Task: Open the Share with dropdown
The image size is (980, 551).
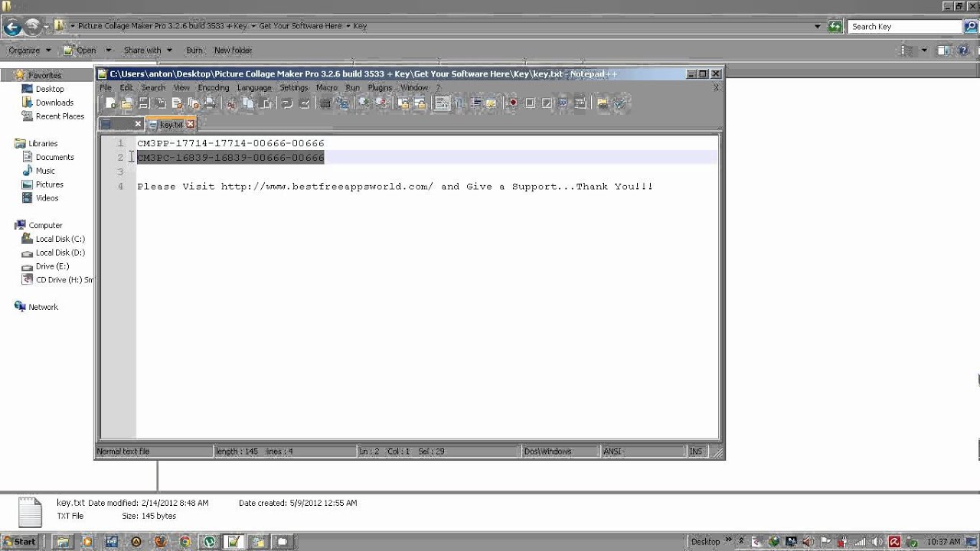Action: click(148, 51)
